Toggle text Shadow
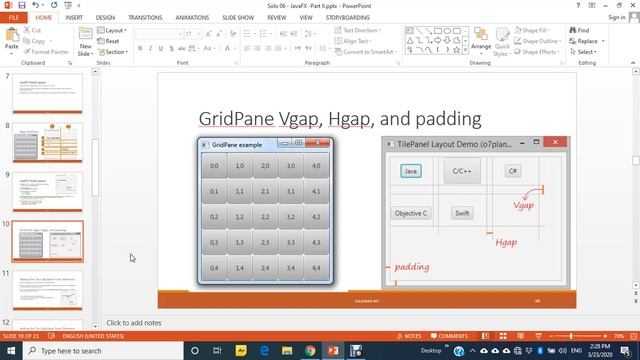 coord(171,48)
